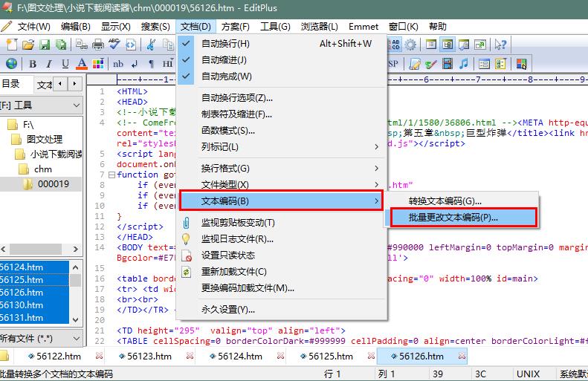This screenshot has width=588, height=381.
Task: Click the green checkmark pencil icon
Action: pyautogui.click(x=431, y=64)
